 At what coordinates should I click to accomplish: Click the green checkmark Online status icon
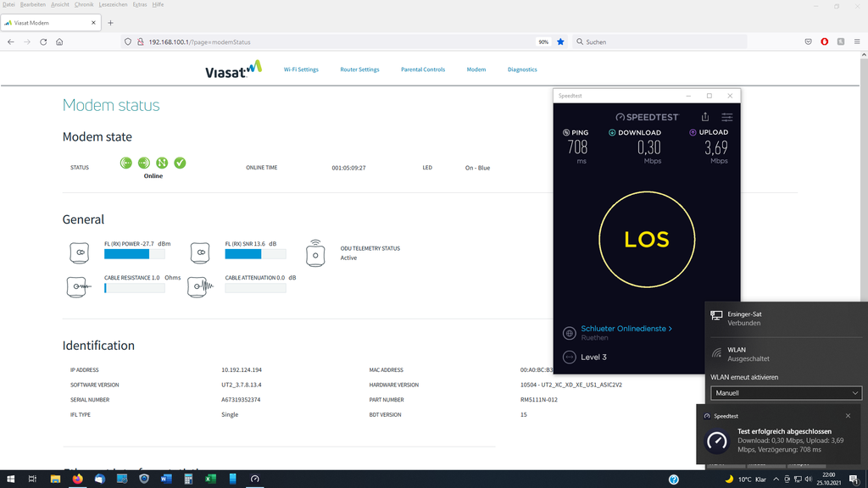click(x=180, y=163)
